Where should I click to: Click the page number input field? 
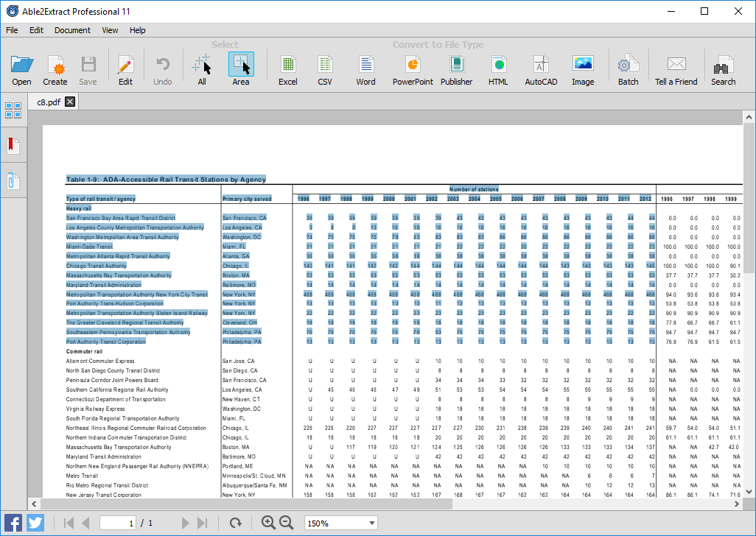pos(118,523)
